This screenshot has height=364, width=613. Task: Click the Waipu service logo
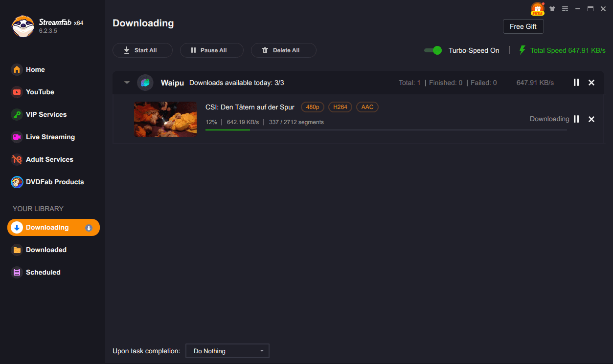click(145, 83)
